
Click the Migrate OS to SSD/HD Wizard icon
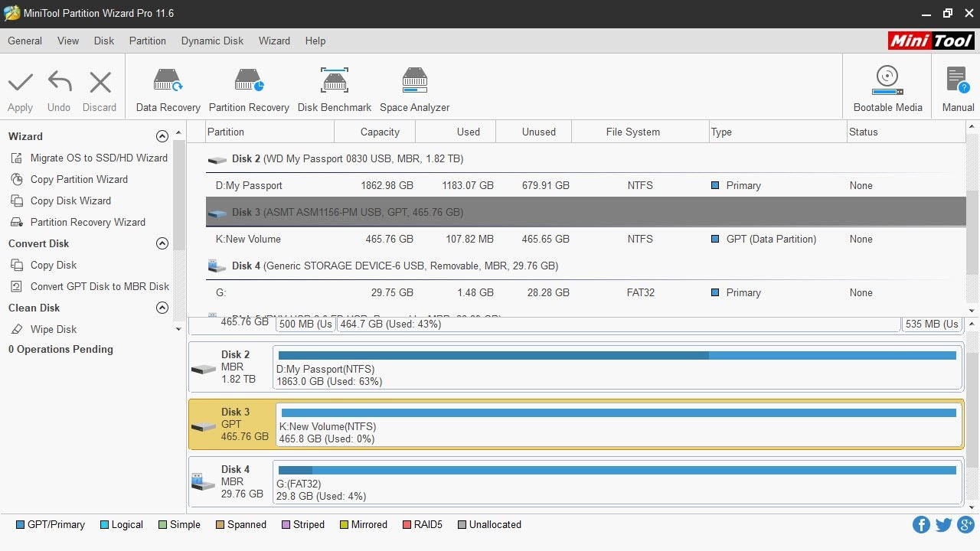[x=16, y=158]
